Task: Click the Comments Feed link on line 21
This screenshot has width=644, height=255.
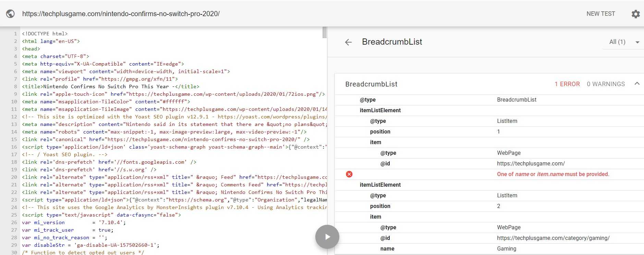Action: [x=174, y=185]
